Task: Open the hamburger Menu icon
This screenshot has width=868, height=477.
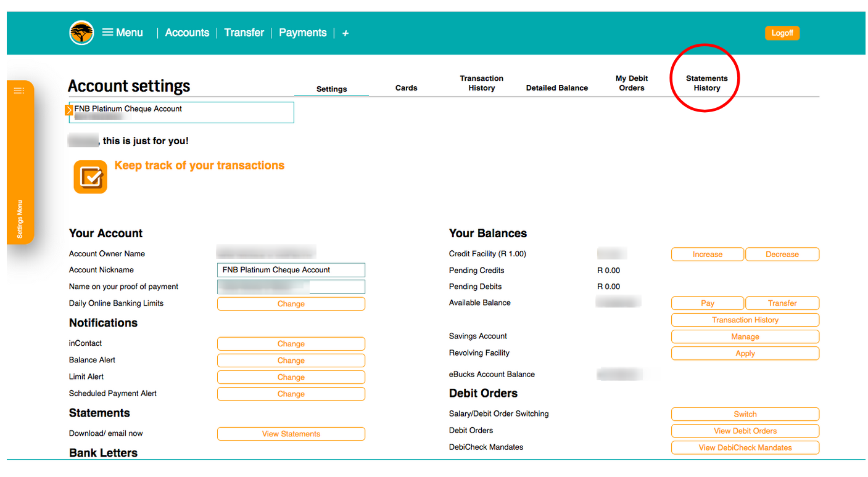Action: pos(108,33)
